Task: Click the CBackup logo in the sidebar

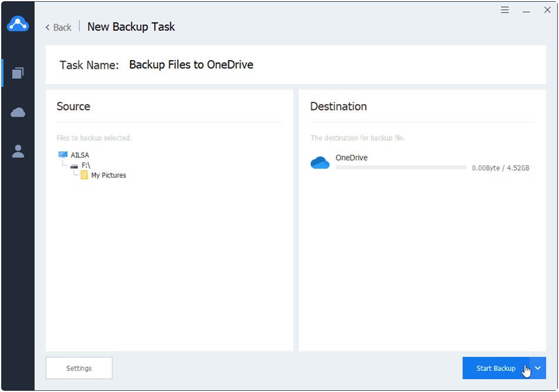Action: 18,24
